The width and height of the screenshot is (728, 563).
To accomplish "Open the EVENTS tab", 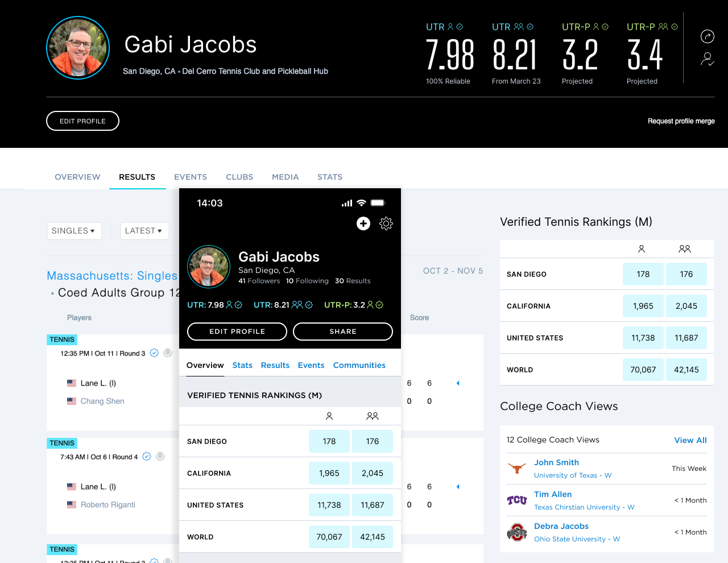I will pos(191,177).
